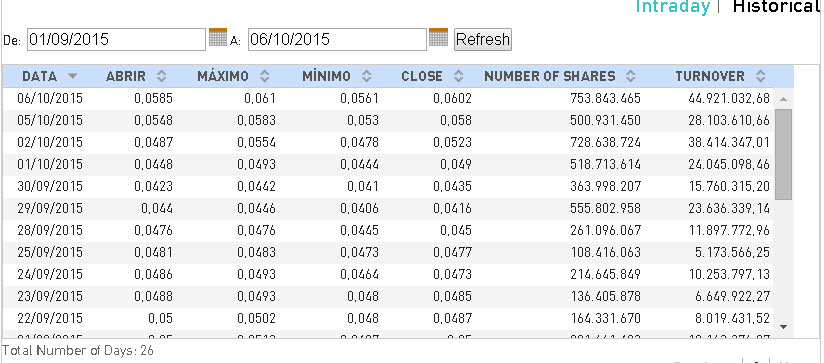The image size is (824, 363).
Task: Click the table scrollbar down arrow
Action: pyautogui.click(x=783, y=327)
